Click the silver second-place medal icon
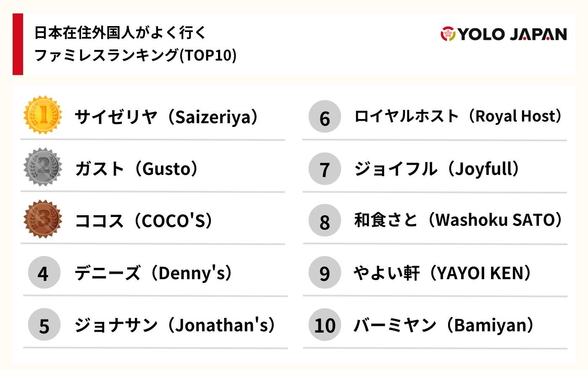 [x=43, y=167]
